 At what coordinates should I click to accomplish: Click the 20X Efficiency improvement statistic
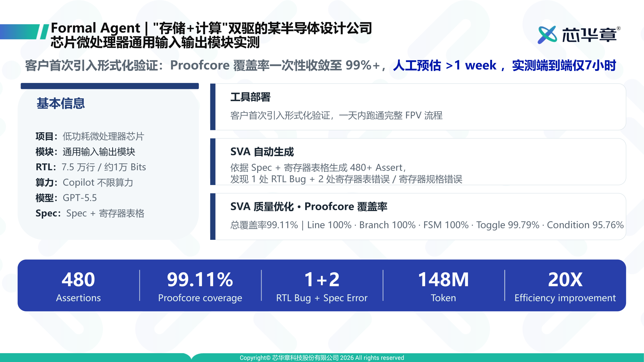pos(565,286)
